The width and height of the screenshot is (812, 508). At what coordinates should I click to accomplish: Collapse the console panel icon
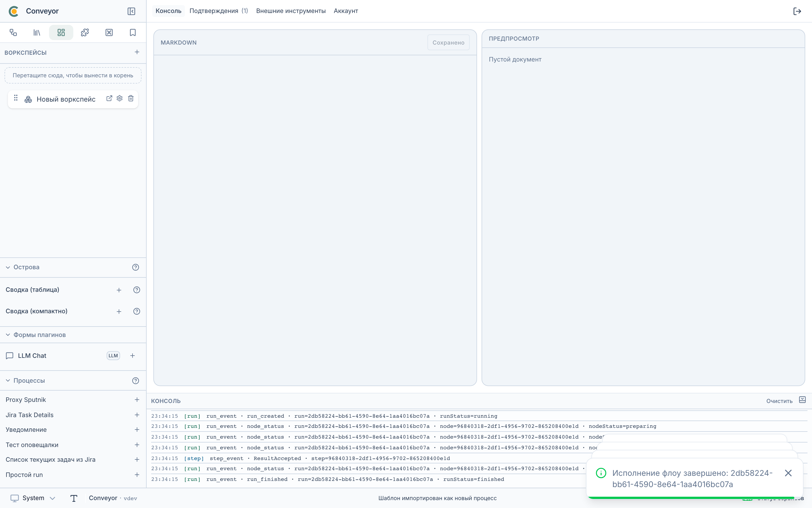coord(802,400)
